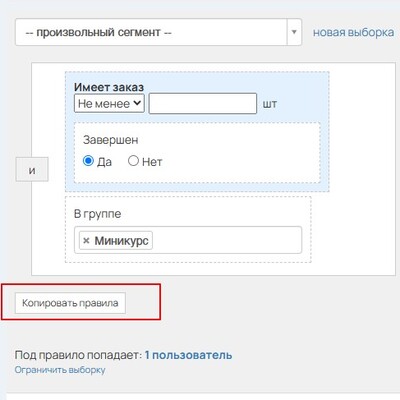Click empty space in the В группе field

[227, 240]
